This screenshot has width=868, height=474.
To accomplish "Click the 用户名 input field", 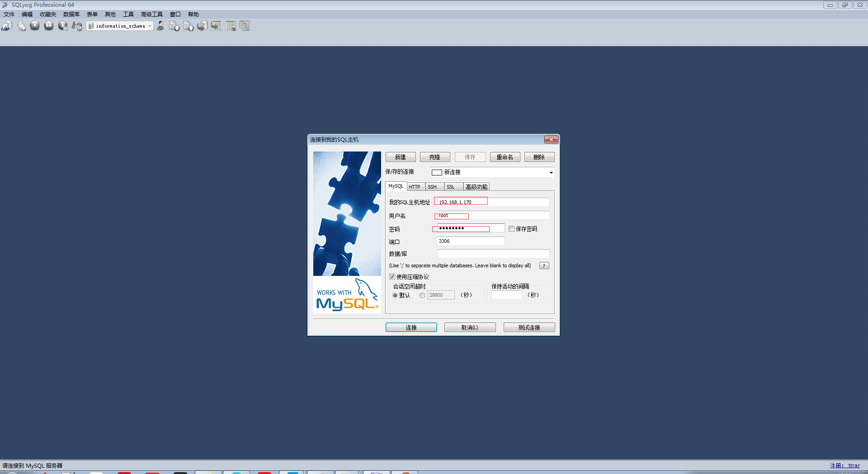I will (x=492, y=216).
